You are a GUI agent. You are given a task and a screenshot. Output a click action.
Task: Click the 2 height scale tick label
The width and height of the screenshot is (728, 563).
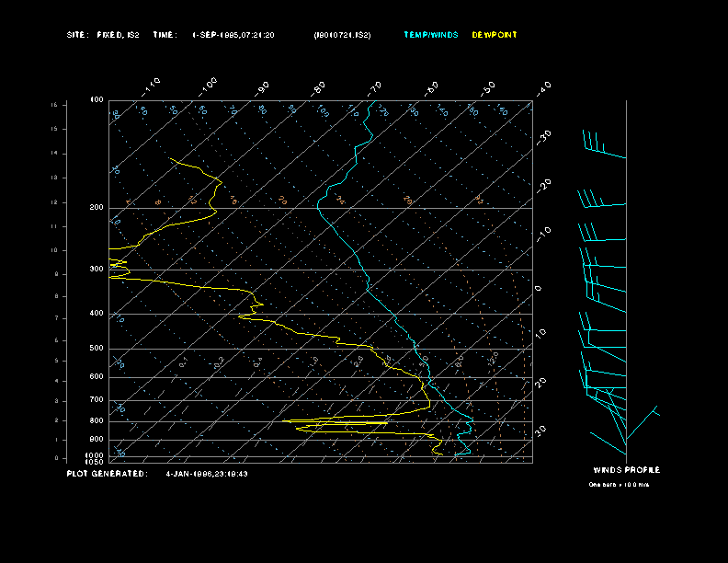[x=57, y=420]
